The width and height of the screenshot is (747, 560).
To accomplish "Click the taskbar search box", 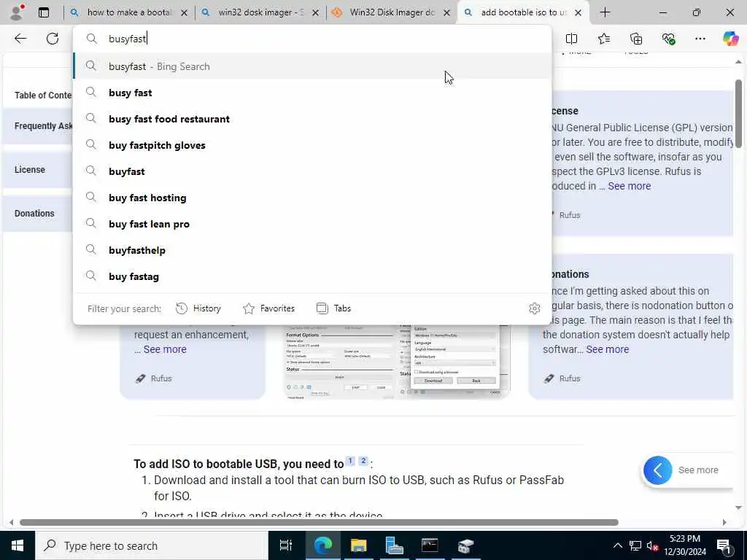I will (152, 545).
